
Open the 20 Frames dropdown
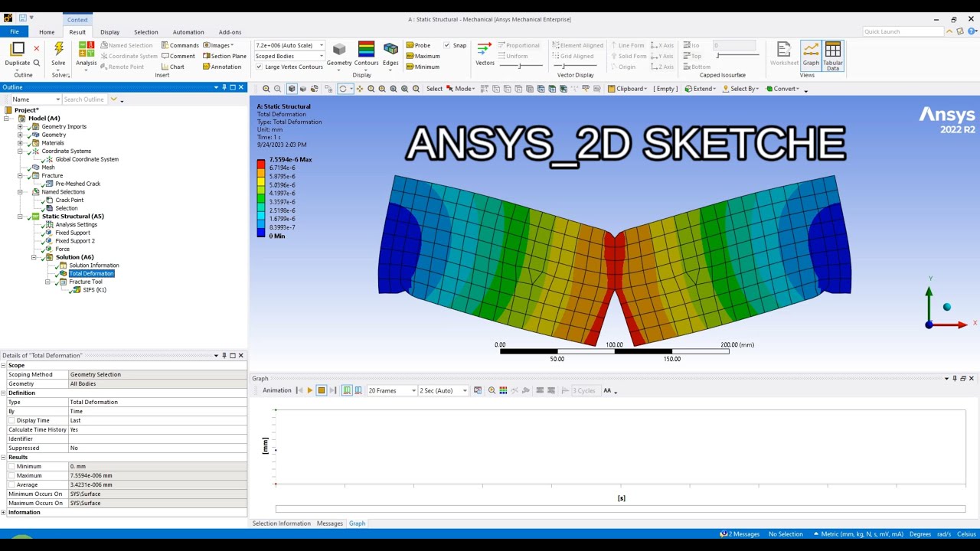[x=413, y=390]
